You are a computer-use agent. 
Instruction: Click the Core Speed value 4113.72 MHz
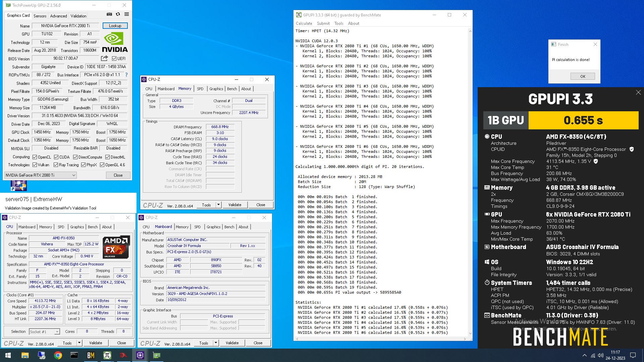tap(45, 301)
